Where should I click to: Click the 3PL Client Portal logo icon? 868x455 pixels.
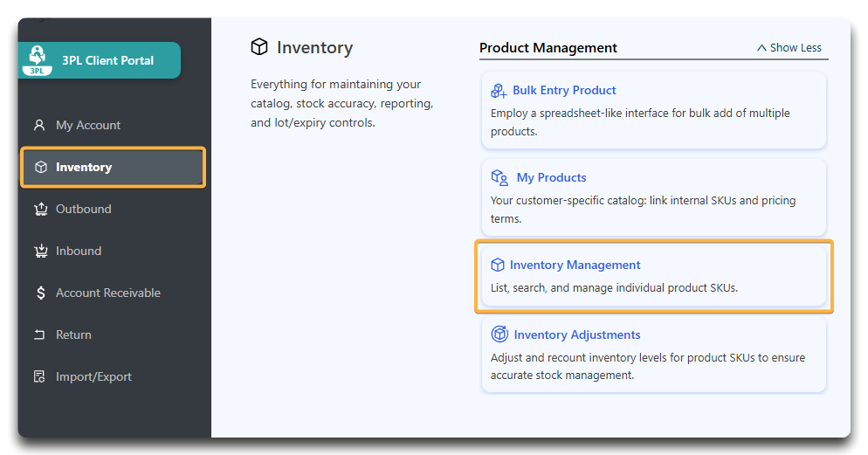coord(38,60)
